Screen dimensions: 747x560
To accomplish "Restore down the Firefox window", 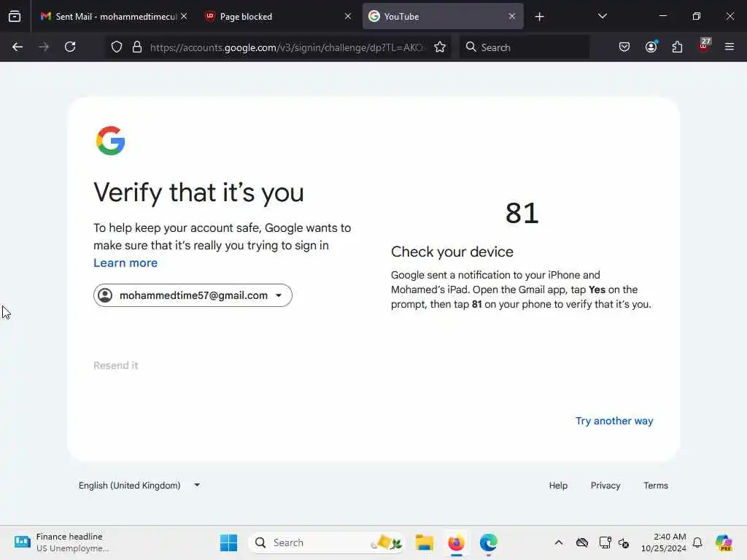I will tap(697, 16).
